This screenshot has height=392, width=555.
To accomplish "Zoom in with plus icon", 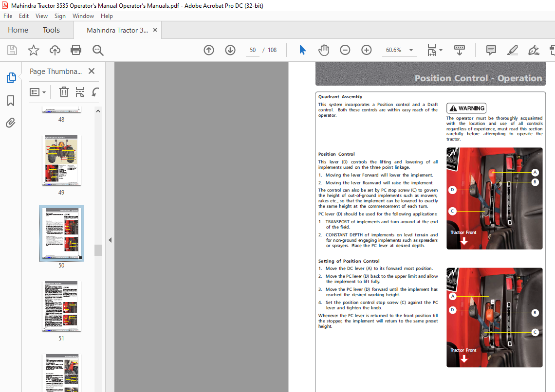I will pyautogui.click(x=366, y=50).
